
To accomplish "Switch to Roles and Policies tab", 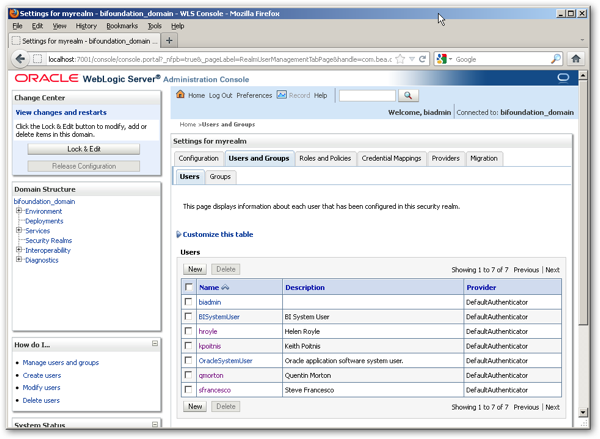I will coord(325,158).
